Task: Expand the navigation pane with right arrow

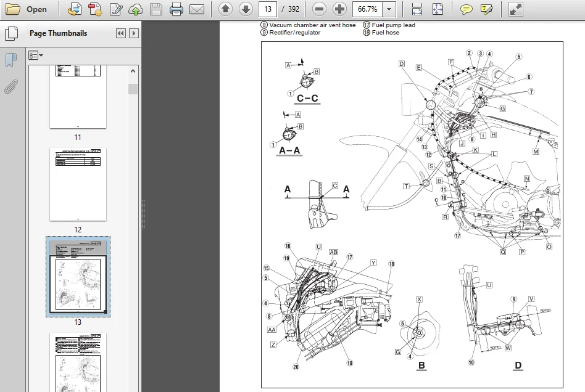Action: pyautogui.click(x=133, y=33)
